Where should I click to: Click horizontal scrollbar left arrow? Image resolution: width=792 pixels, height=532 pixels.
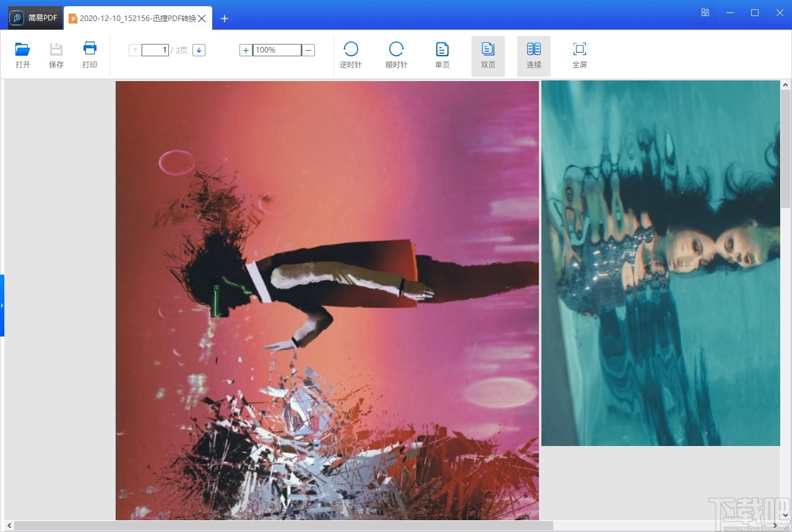[9, 526]
